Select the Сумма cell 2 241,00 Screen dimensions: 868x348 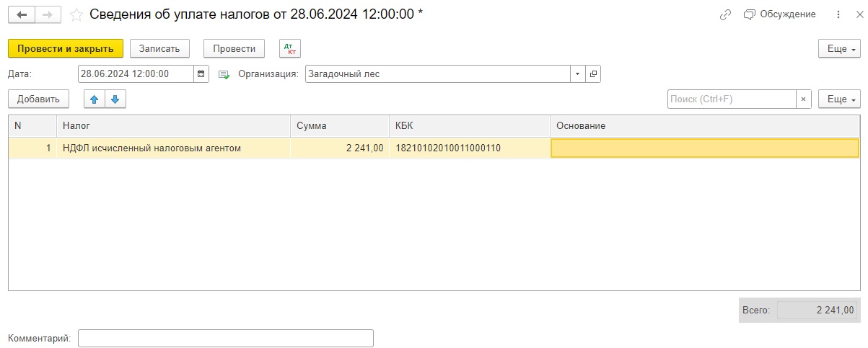click(x=340, y=148)
